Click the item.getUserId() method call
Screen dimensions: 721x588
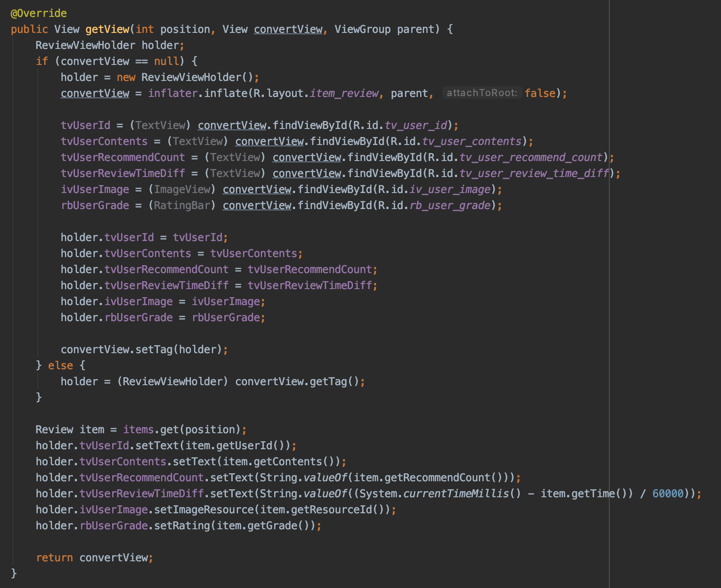pos(234,445)
